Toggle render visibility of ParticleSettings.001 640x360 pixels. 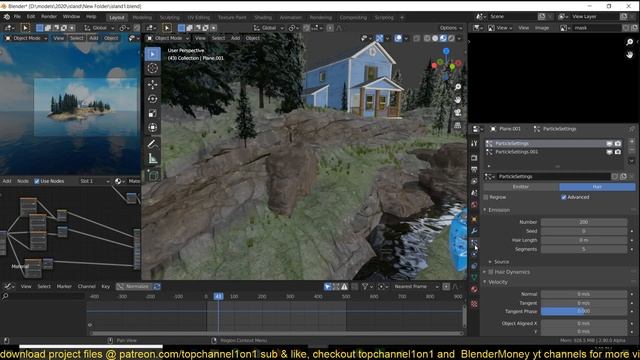pos(618,152)
